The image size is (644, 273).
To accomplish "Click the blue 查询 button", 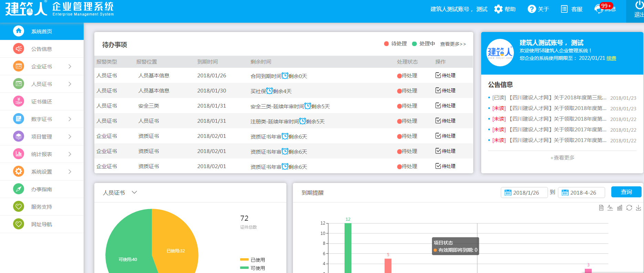I will 626,192.
